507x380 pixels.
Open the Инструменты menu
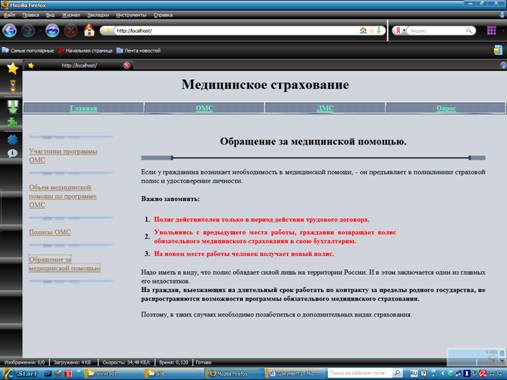[x=131, y=15]
